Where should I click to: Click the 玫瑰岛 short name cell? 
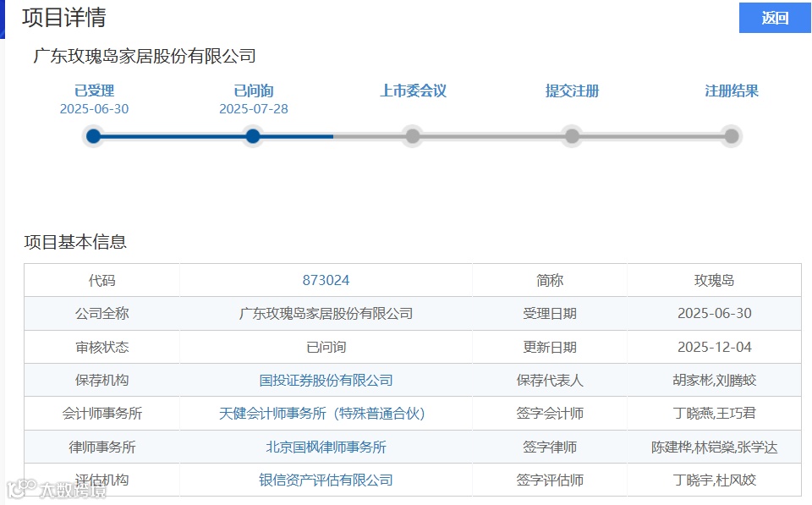714,280
